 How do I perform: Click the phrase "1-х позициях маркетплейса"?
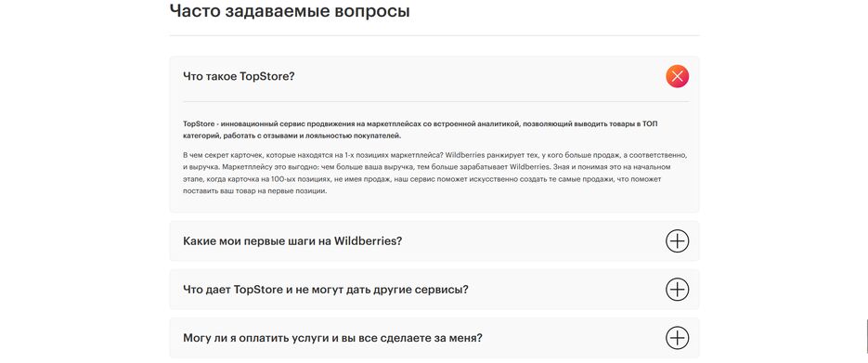[397, 155]
